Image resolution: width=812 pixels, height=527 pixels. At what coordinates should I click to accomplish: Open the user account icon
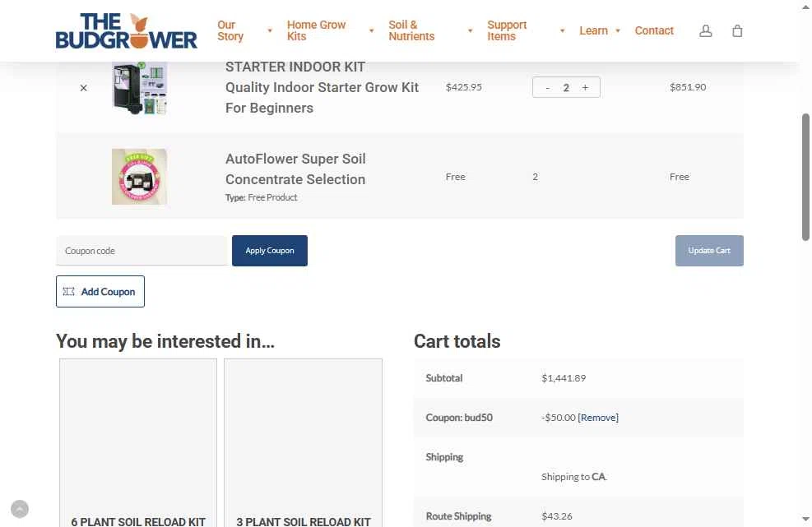pos(705,31)
